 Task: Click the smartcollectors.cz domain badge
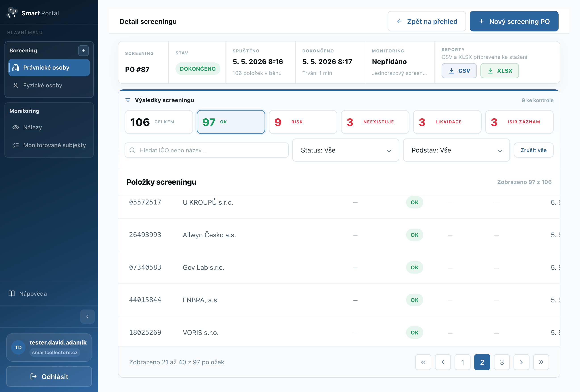pyautogui.click(x=55, y=352)
